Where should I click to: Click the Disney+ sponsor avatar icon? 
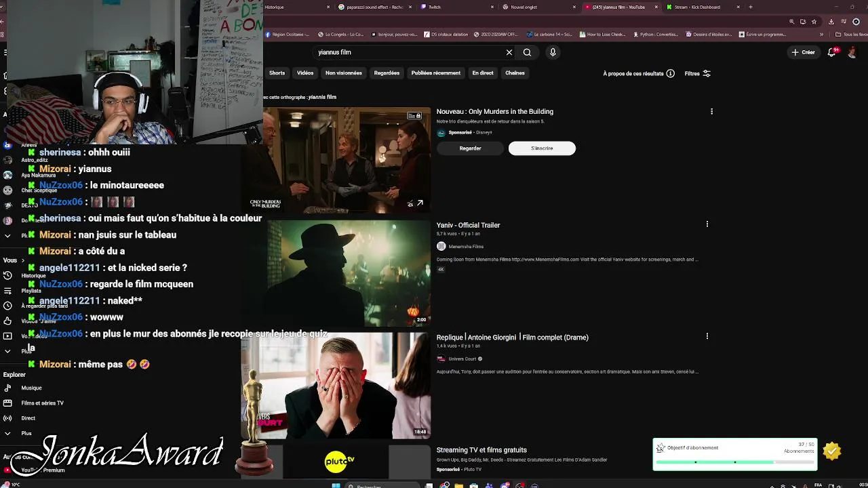pos(441,133)
